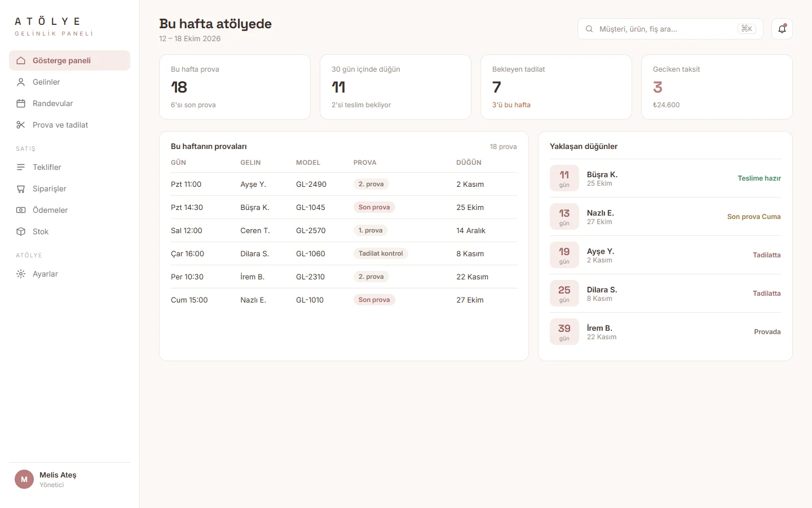
Task: Click the Pzt 14:30 appointment time
Action: [187, 207]
